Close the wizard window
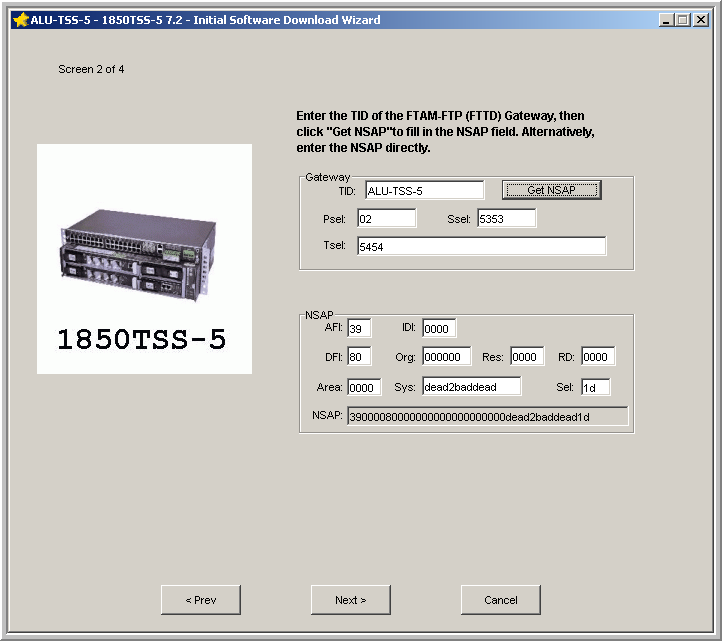 point(701,20)
